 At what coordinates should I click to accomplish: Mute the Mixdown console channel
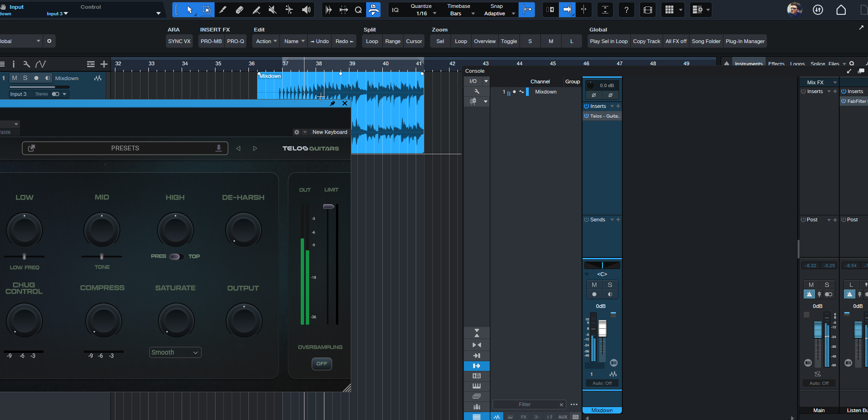pos(594,285)
